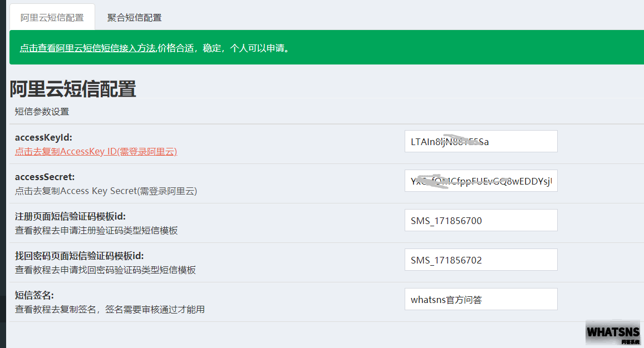This screenshot has height=348, width=644.
Task: Click the 查看教程去申请找回密码验证码类型短信模板 text
Action: pyautogui.click(x=105, y=270)
